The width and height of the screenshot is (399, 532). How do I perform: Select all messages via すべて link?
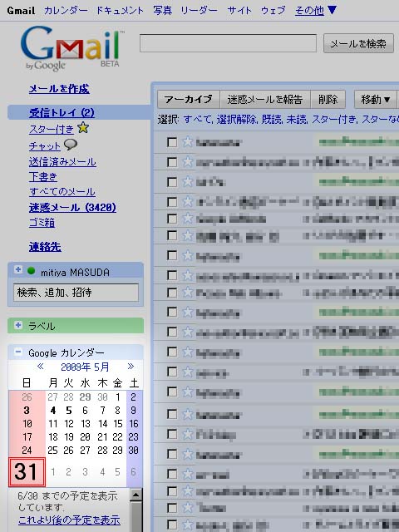click(x=198, y=120)
